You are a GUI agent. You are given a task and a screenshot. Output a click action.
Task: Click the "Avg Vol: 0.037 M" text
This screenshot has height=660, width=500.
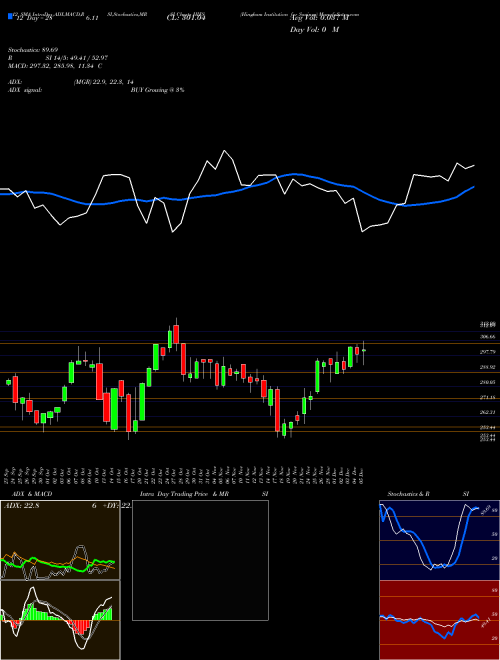(x=319, y=18)
